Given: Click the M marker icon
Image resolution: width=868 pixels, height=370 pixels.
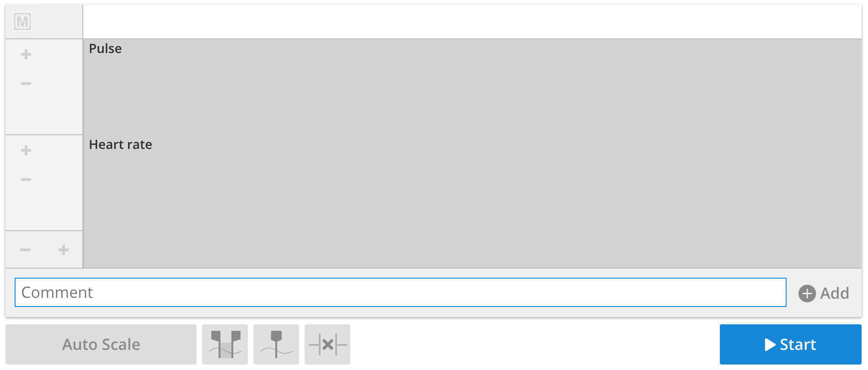Looking at the screenshot, I should (x=22, y=21).
